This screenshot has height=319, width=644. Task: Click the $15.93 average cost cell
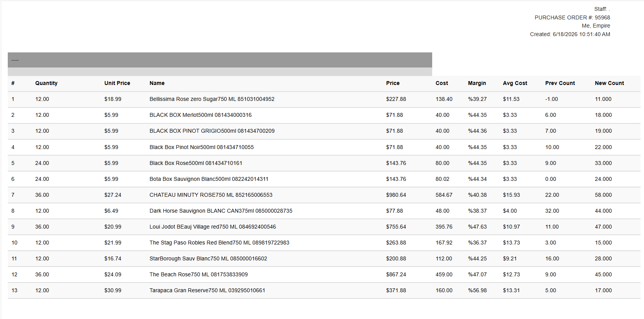[x=511, y=195]
